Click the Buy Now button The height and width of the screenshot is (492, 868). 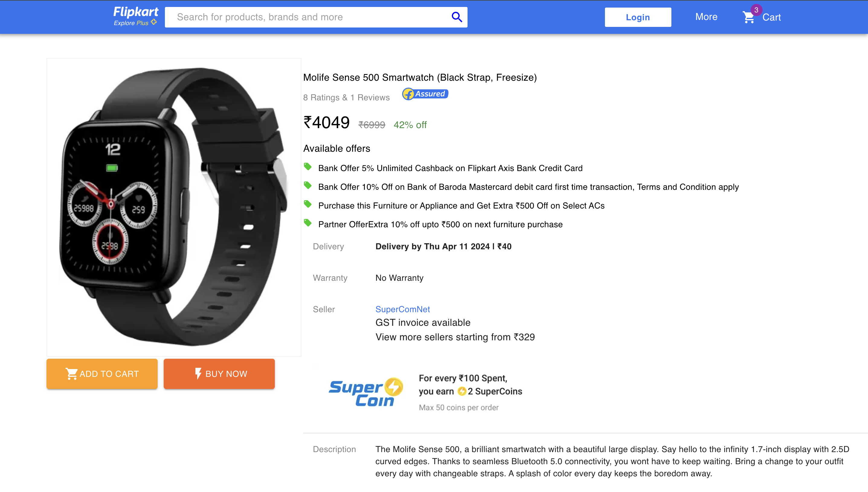(219, 374)
